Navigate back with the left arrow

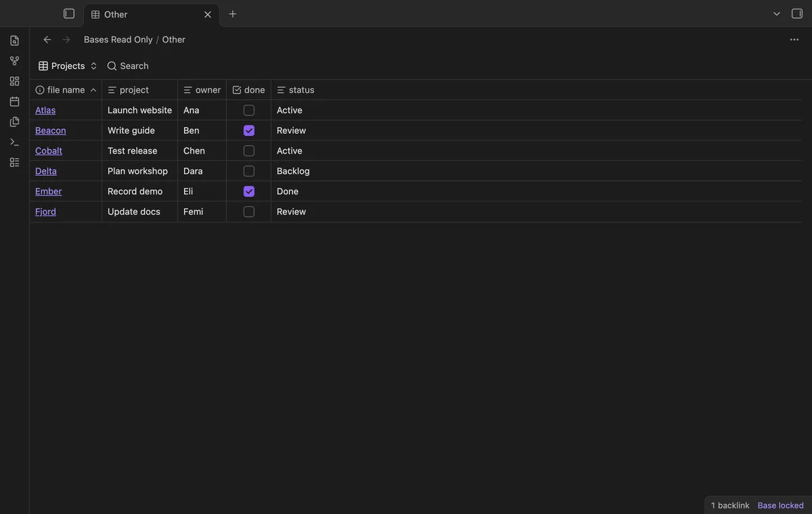point(47,39)
